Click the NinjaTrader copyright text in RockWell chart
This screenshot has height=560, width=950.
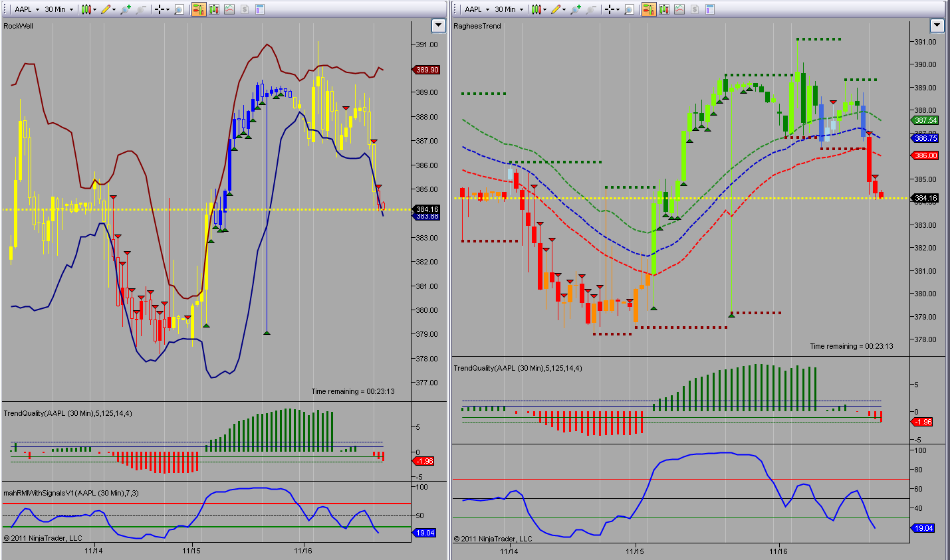point(43,538)
